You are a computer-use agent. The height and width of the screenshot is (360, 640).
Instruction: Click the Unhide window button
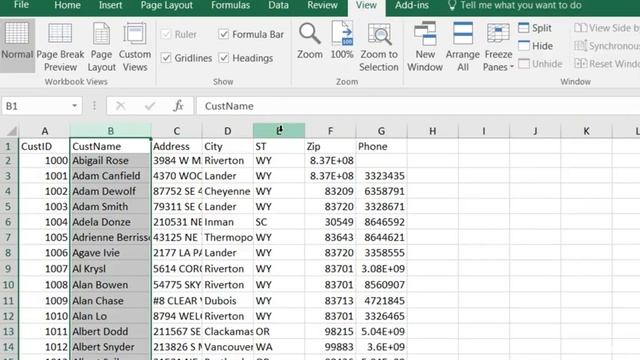click(540, 64)
